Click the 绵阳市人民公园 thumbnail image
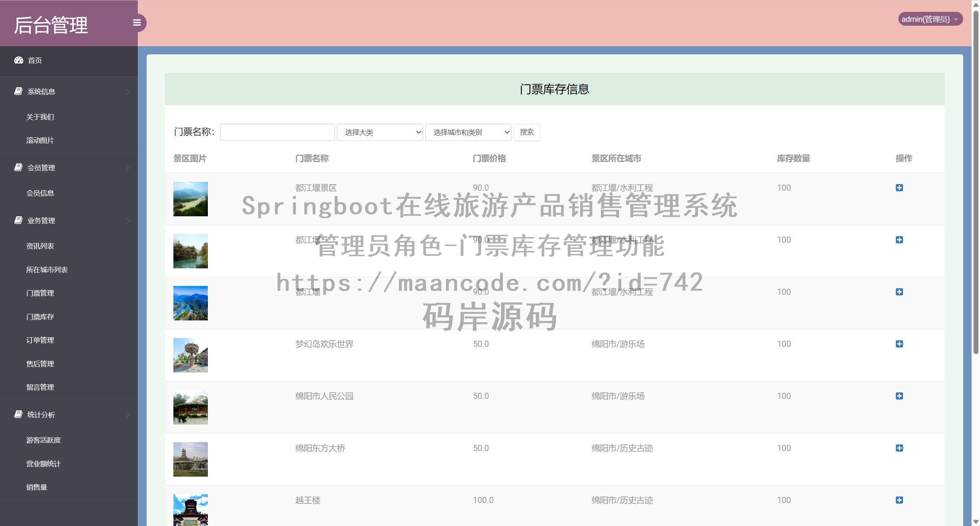The width and height of the screenshot is (980, 526). click(190, 407)
